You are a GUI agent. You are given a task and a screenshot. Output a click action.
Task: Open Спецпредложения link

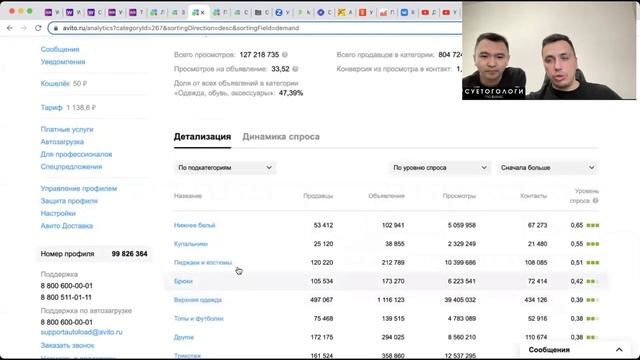coord(71,167)
